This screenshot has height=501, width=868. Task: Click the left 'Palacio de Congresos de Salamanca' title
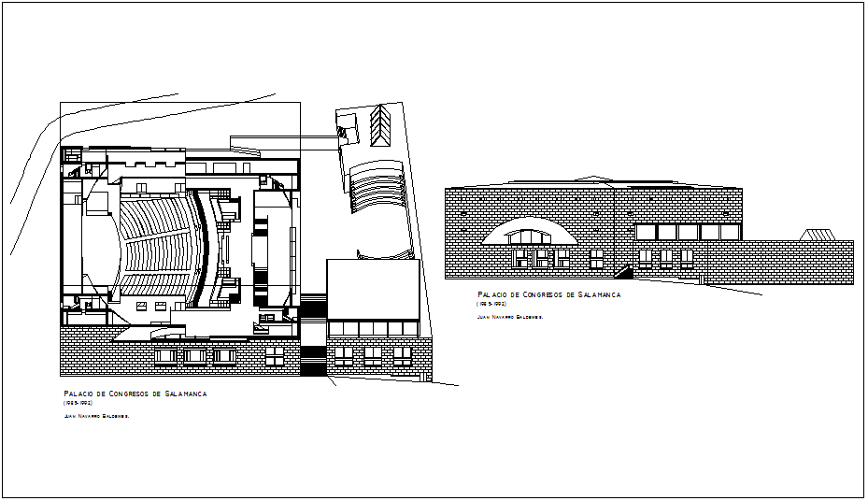135,394
